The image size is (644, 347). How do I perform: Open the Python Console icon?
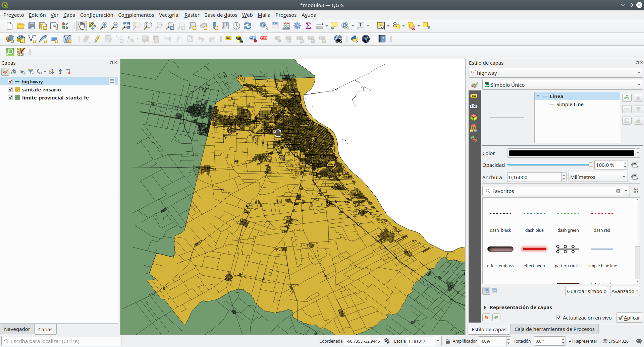click(355, 39)
